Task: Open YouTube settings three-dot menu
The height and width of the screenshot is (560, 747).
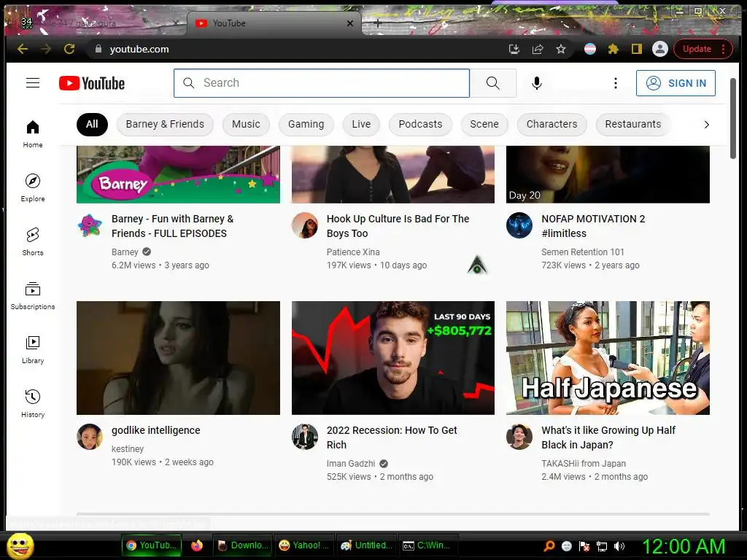Action: click(x=616, y=83)
